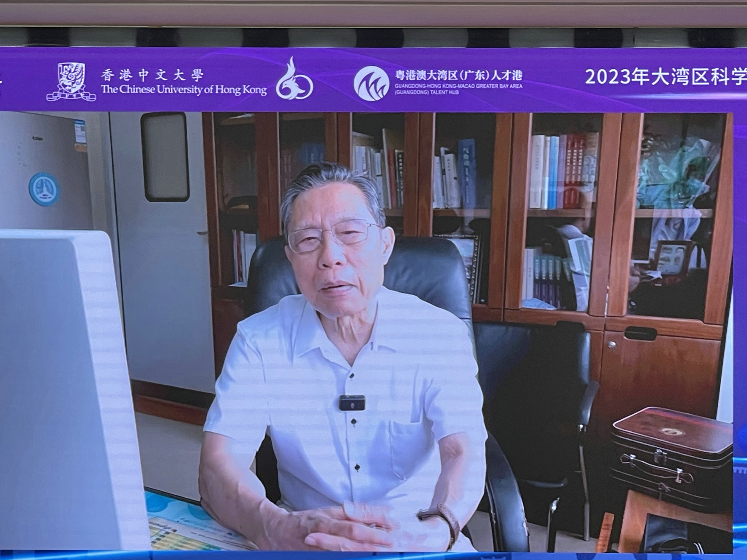This screenshot has height=560, width=747.
Task: Click the 香港中文大學 Chinese title
Action: click(x=152, y=75)
